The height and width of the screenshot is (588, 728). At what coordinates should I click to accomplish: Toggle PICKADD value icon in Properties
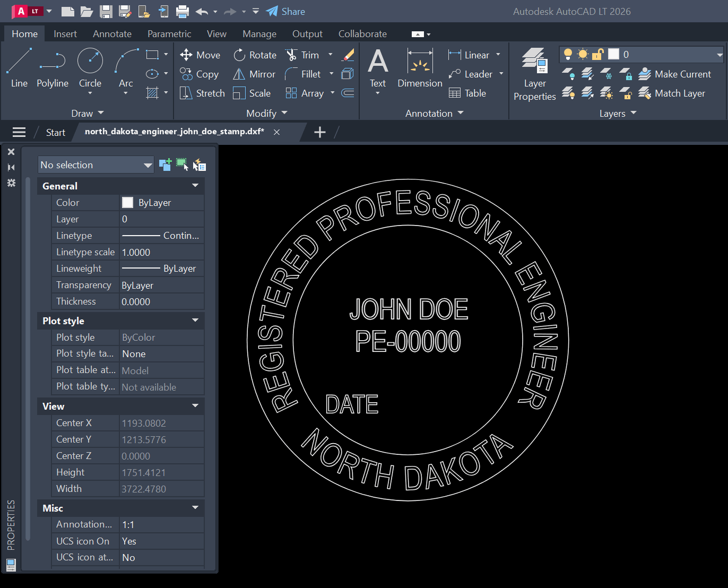pos(165,165)
